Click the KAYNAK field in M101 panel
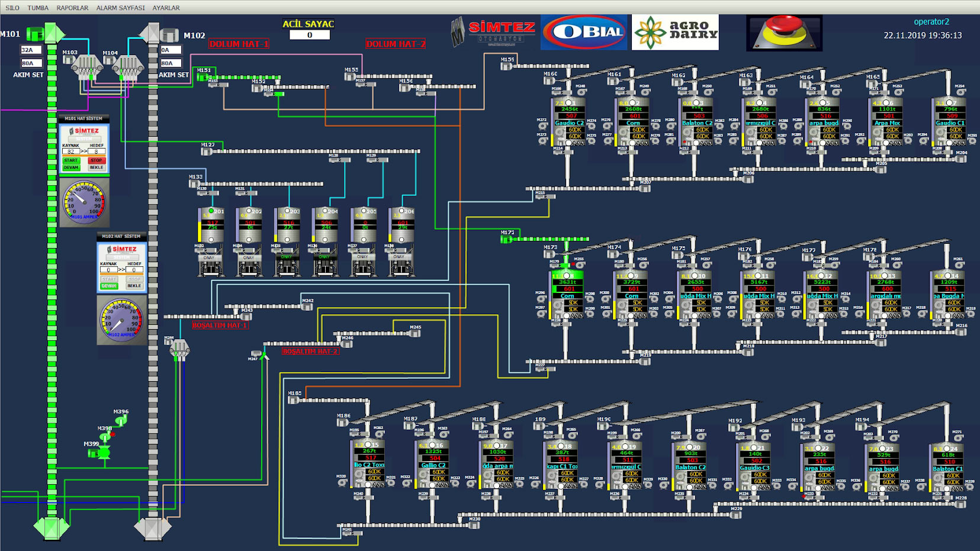Viewport: 980px width, 551px height. (70, 152)
